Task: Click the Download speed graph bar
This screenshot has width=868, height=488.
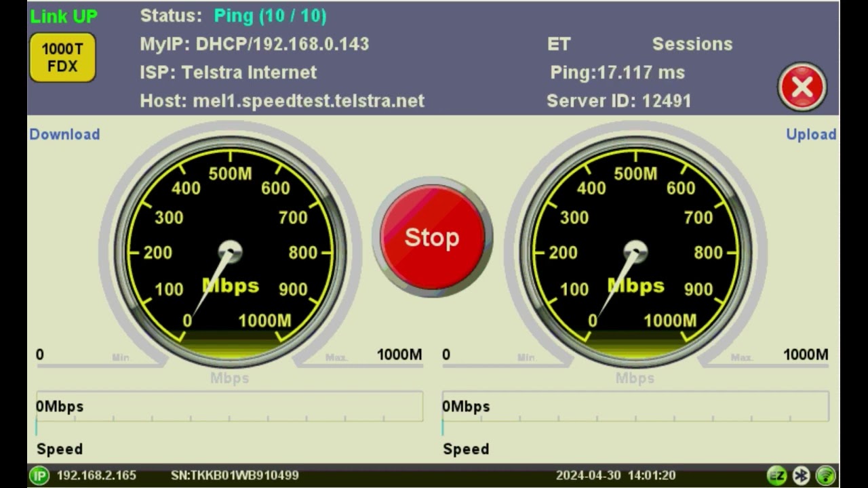Action: [x=229, y=406]
